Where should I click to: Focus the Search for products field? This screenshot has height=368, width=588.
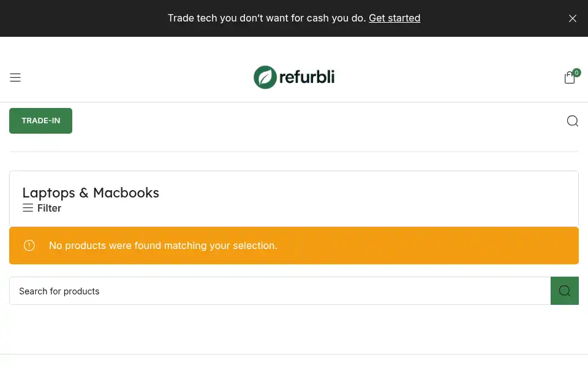click(280, 291)
